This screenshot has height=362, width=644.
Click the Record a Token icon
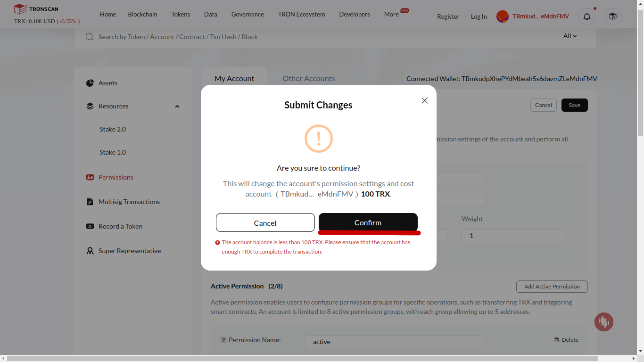click(90, 226)
